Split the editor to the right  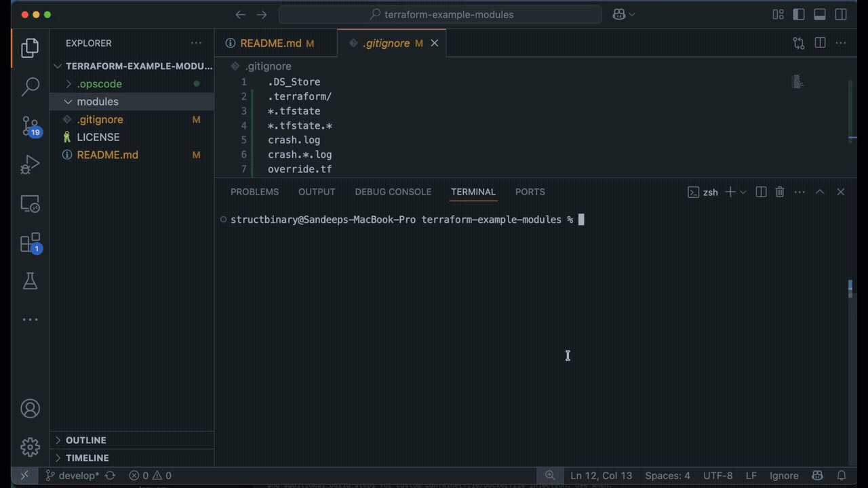[x=820, y=43]
